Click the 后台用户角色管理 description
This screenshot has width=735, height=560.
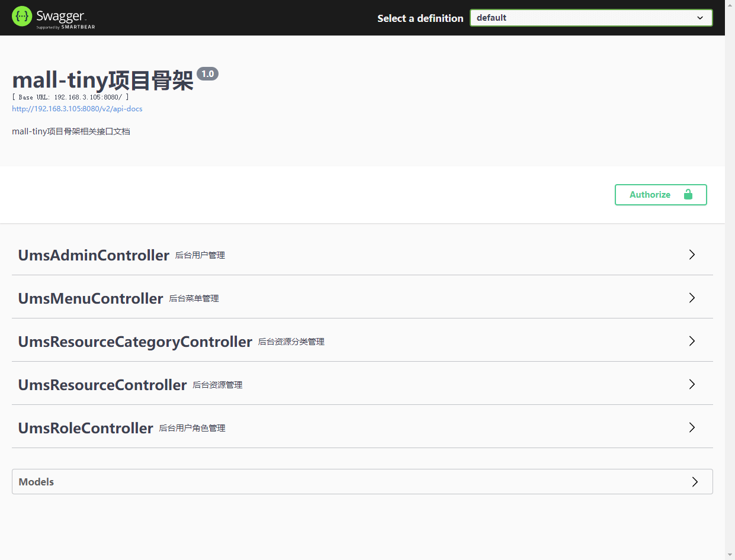tap(192, 429)
